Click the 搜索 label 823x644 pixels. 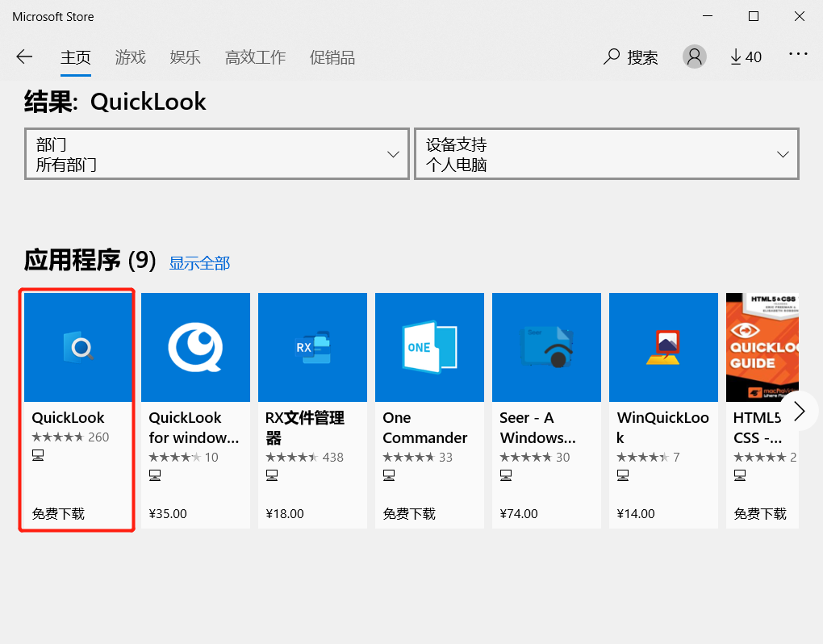point(642,57)
